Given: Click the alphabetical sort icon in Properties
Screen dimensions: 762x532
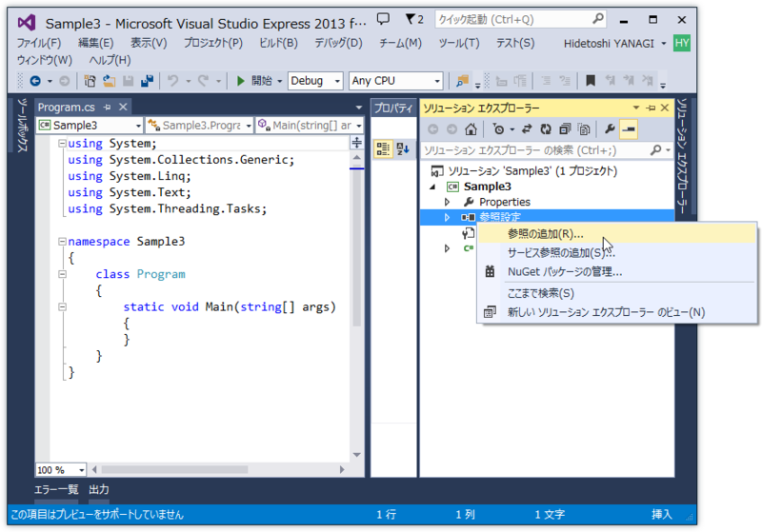Looking at the screenshot, I should pyautogui.click(x=403, y=148).
